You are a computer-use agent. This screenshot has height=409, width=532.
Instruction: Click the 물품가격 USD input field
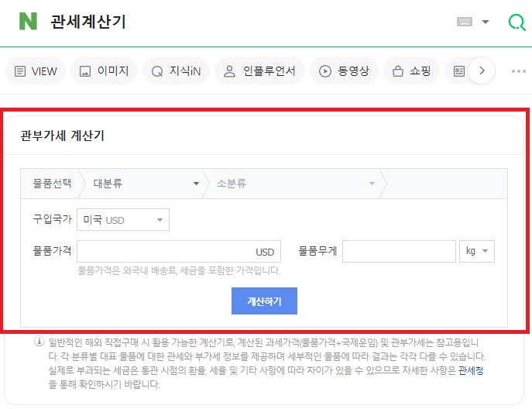coord(179,251)
